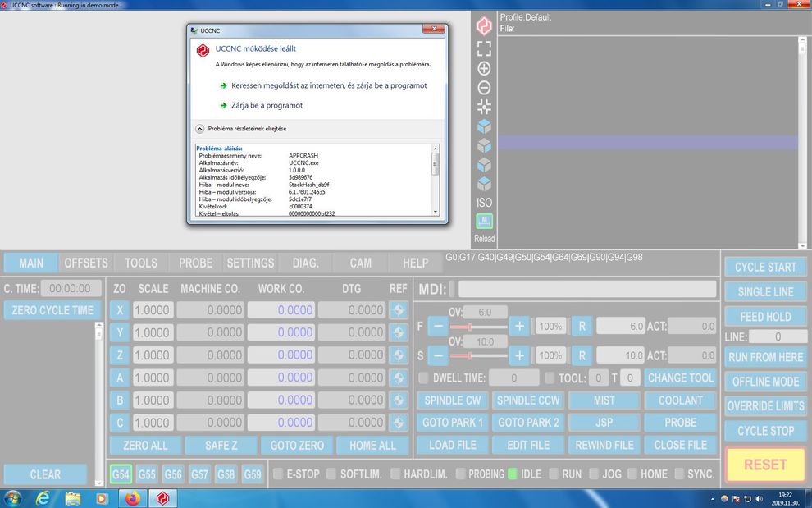Click 'Zárja be a programot' link
The height and width of the screenshot is (508, 812).
coord(267,105)
